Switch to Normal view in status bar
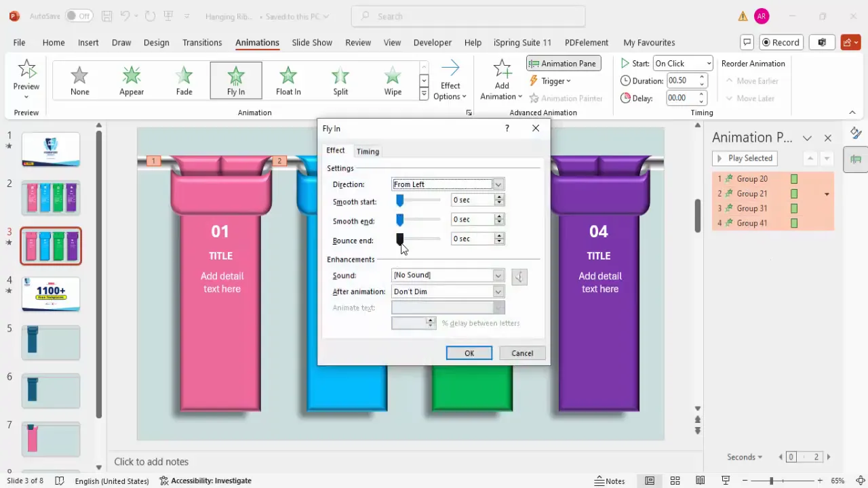The width and height of the screenshot is (868, 488). (650, 481)
